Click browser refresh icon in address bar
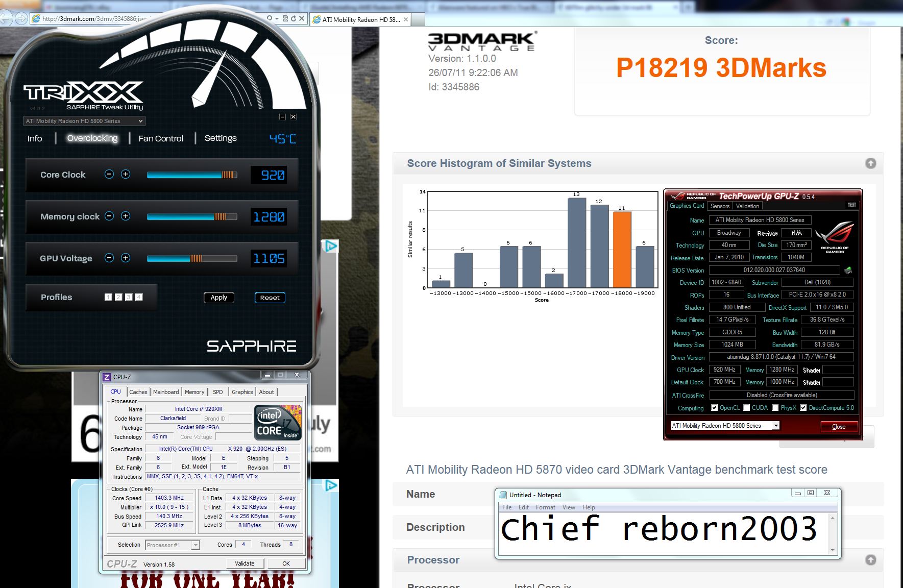903x588 pixels. [294, 18]
